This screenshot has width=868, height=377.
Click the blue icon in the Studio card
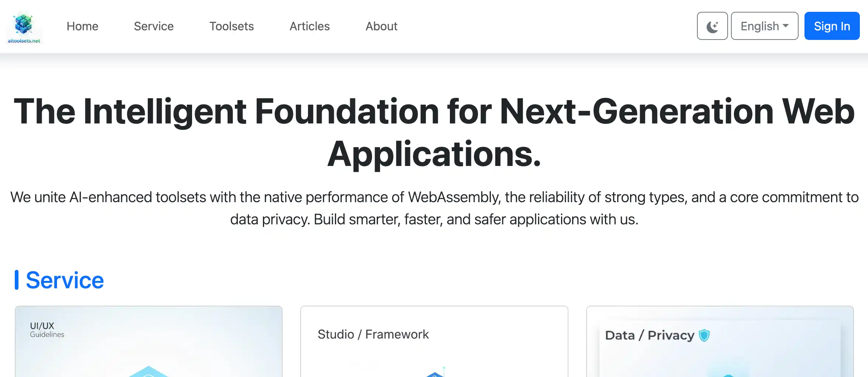(x=435, y=373)
